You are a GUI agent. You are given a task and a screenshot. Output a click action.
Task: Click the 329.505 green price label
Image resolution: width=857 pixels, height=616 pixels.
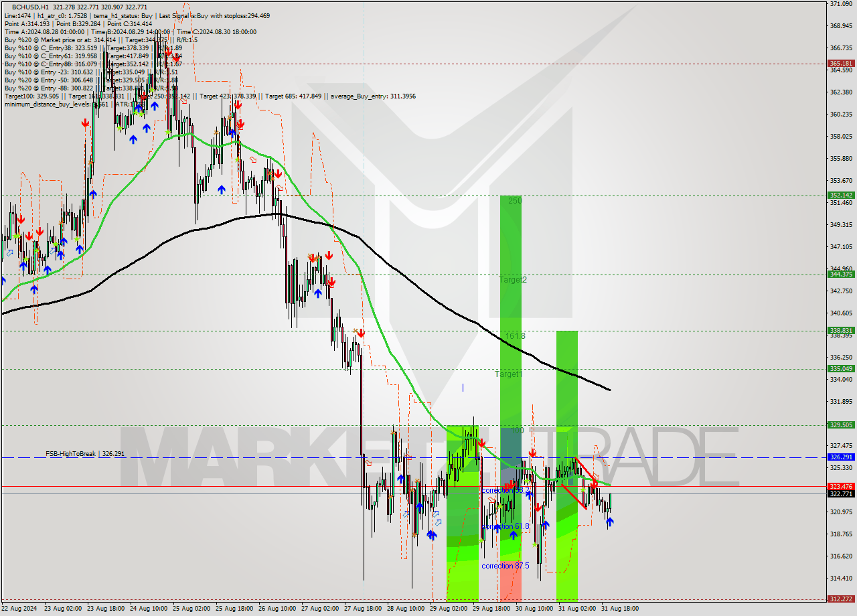tap(840, 425)
